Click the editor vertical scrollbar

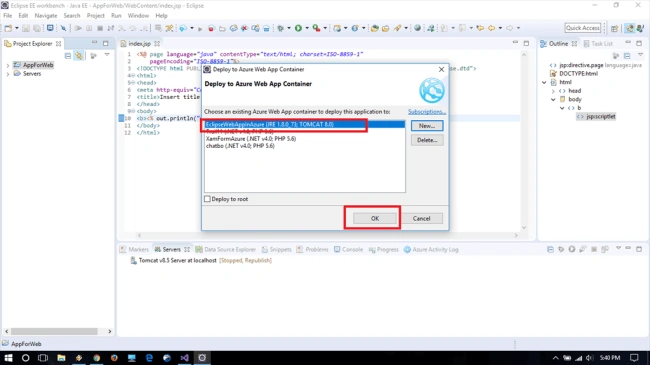(x=524, y=141)
